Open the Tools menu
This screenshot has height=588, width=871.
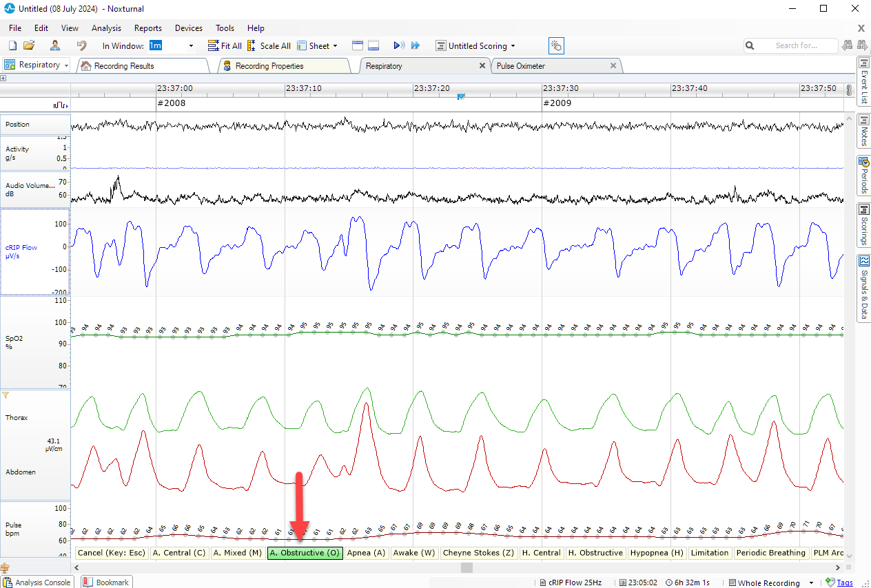(225, 28)
